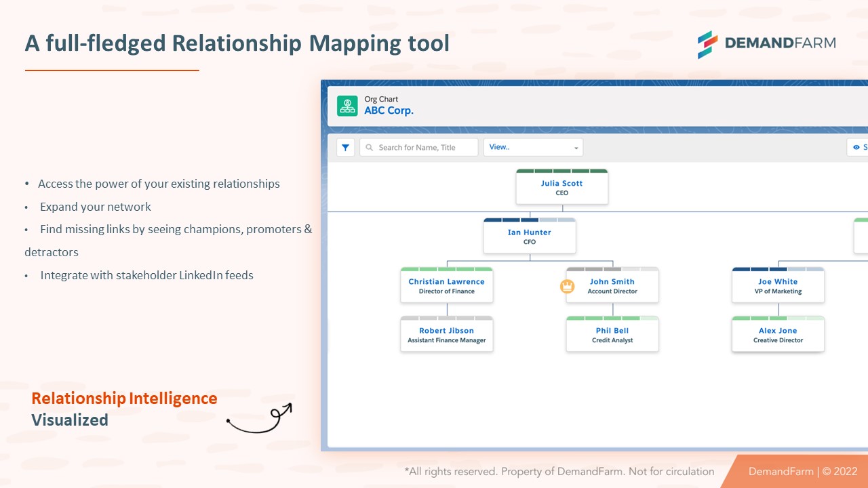
Task: Open Julia Scott's CEO profile card
Action: (561, 187)
